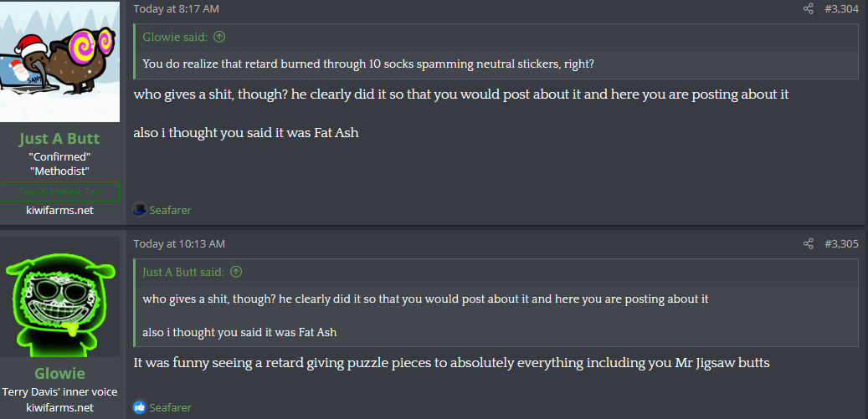Image resolution: width=868 pixels, height=419 pixels.
Task: Open post number #3,304 permalink
Action: click(x=842, y=9)
